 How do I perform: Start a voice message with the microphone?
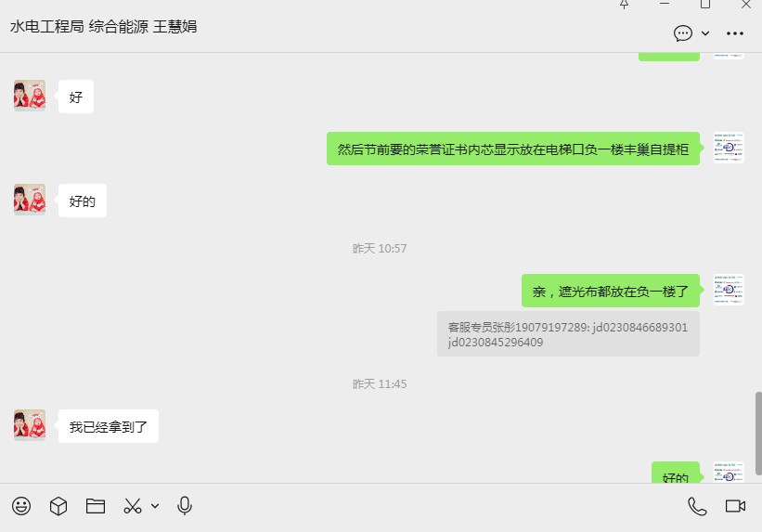point(184,506)
